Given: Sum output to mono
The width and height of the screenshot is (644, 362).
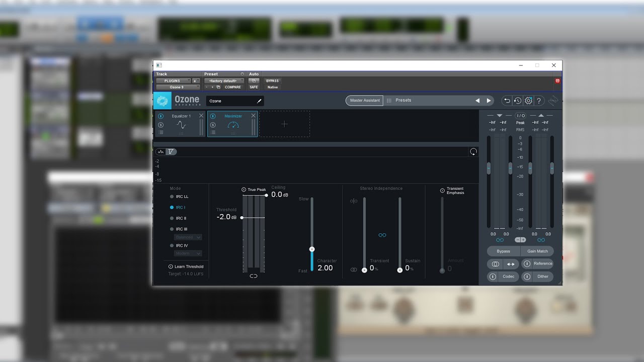Looking at the screenshot, I should [495, 263].
